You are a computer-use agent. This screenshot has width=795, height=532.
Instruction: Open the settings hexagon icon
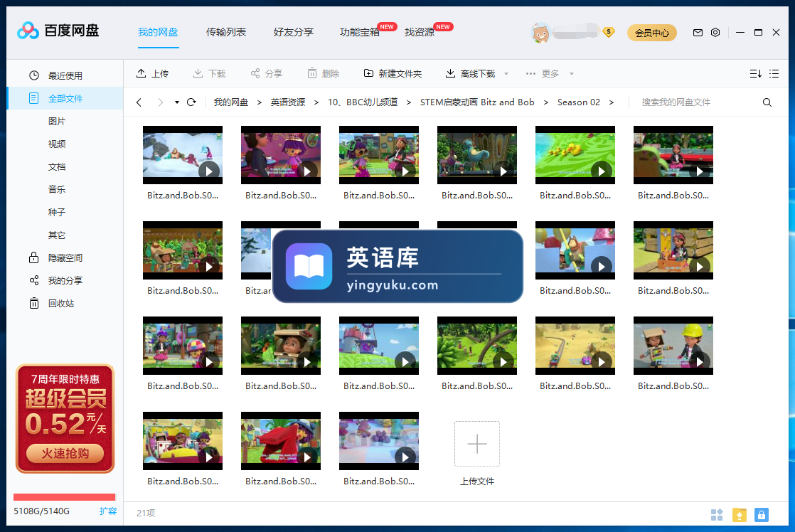coord(715,33)
